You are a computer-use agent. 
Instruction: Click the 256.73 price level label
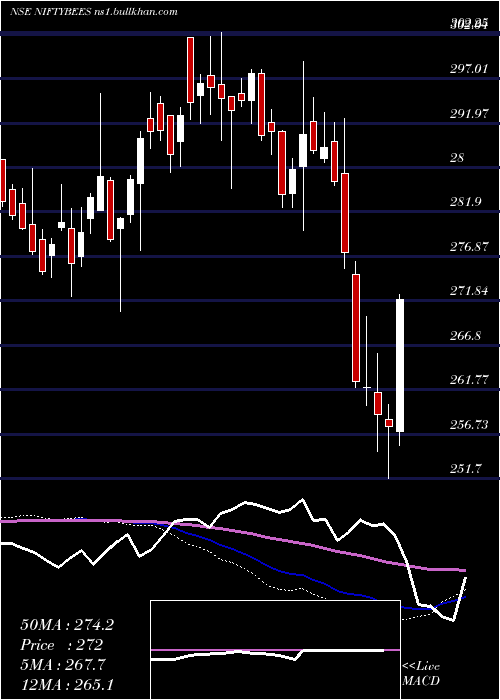469,424
